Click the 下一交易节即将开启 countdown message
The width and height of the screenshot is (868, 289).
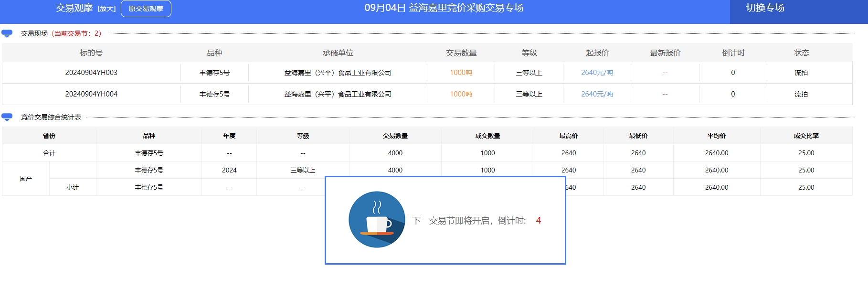468,221
